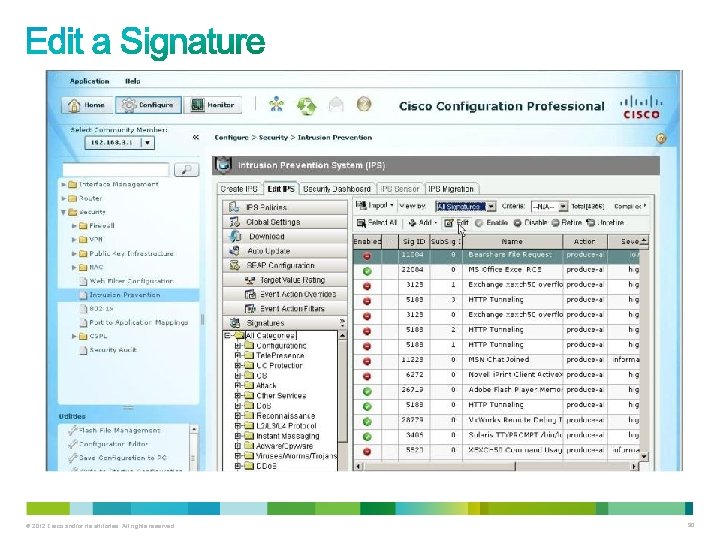Open the Import dropdown

(x=375, y=206)
